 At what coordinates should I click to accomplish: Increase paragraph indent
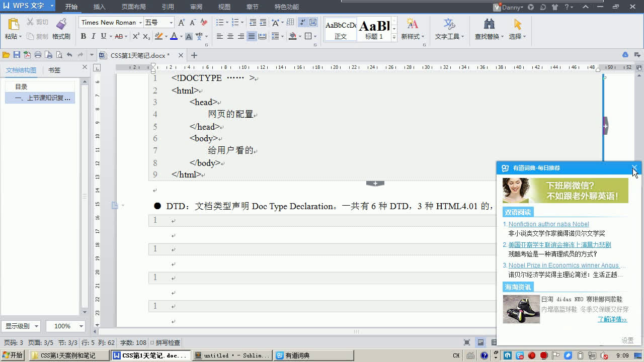point(263,22)
